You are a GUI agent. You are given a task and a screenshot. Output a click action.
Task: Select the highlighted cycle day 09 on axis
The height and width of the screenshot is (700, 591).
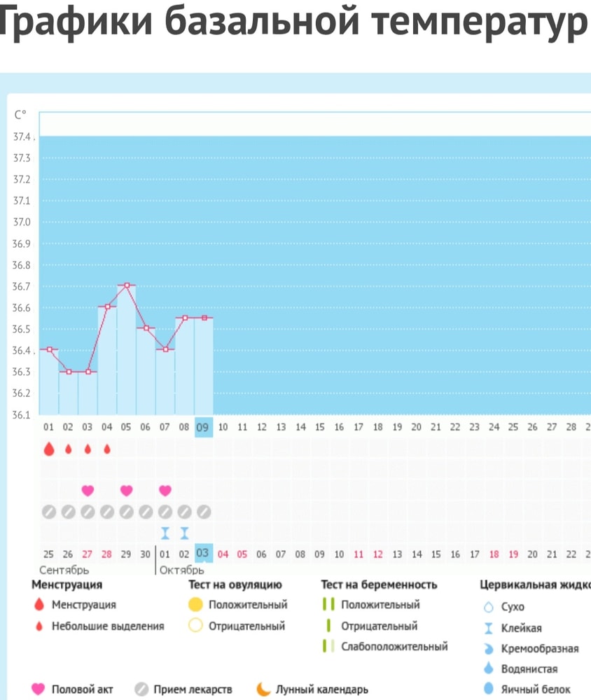(x=202, y=427)
